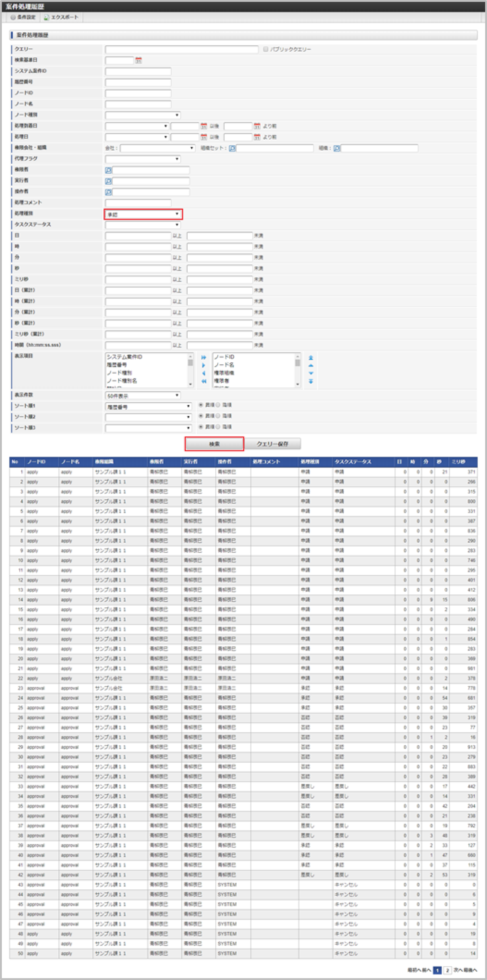
Task: Open the タスクステータス dropdown
Action: (x=143, y=225)
